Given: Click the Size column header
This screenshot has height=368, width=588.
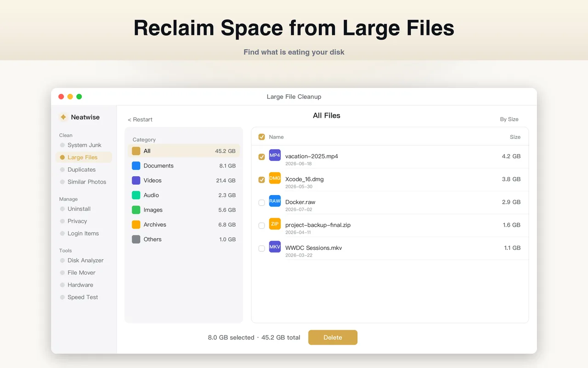Looking at the screenshot, I should click(x=515, y=137).
